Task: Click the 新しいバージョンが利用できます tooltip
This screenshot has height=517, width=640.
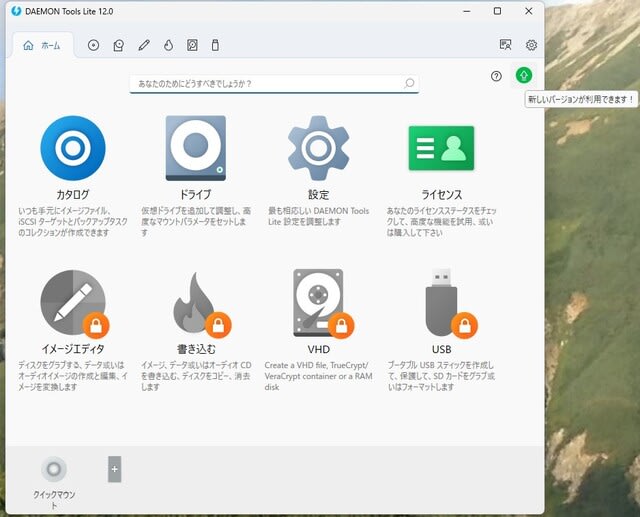Action: 581,99
